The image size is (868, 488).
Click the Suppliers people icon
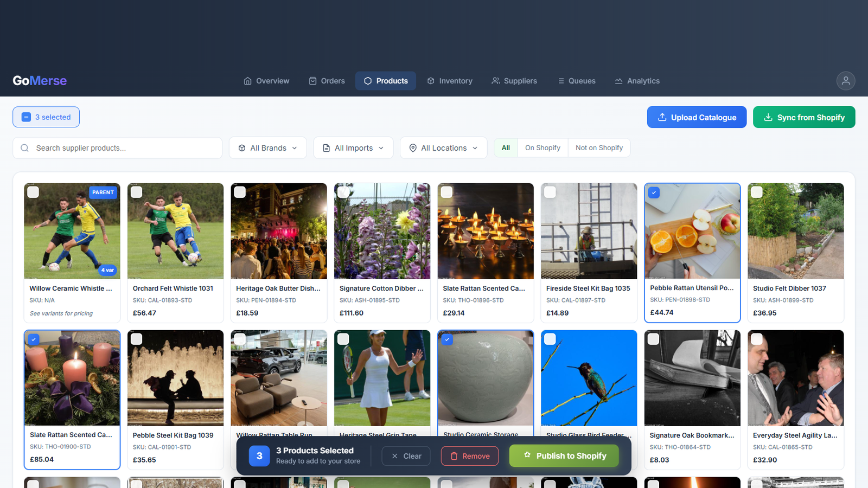coord(495,81)
